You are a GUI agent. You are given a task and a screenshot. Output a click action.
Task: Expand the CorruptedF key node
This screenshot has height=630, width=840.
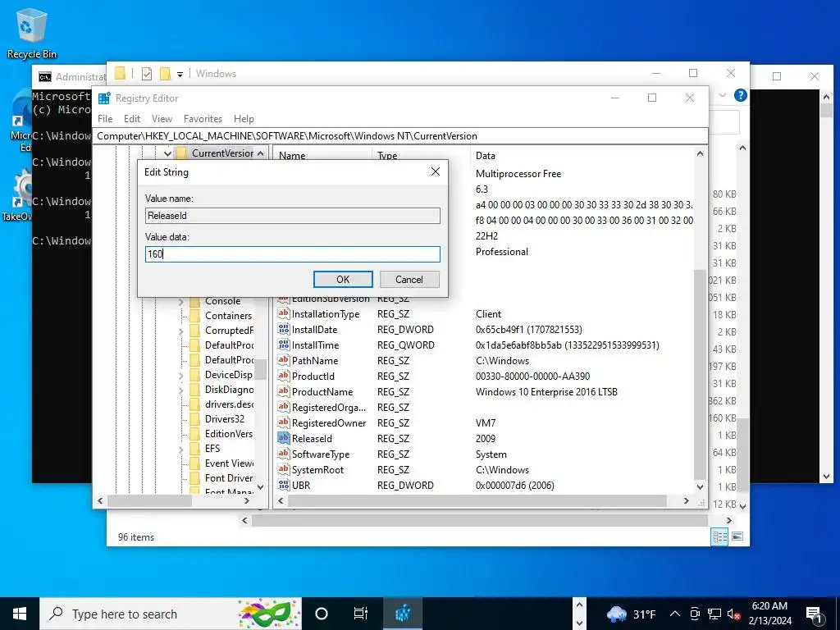181,331
